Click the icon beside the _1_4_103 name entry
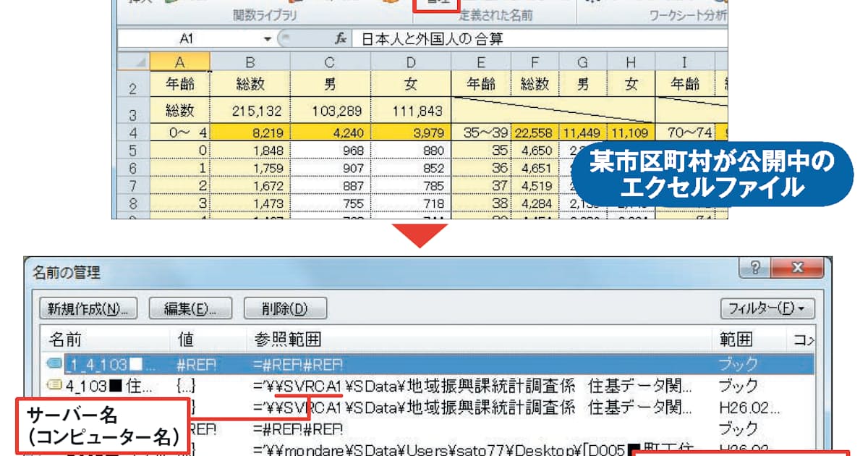Image resolution: width=868 pixels, height=456 pixels. click(54, 364)
